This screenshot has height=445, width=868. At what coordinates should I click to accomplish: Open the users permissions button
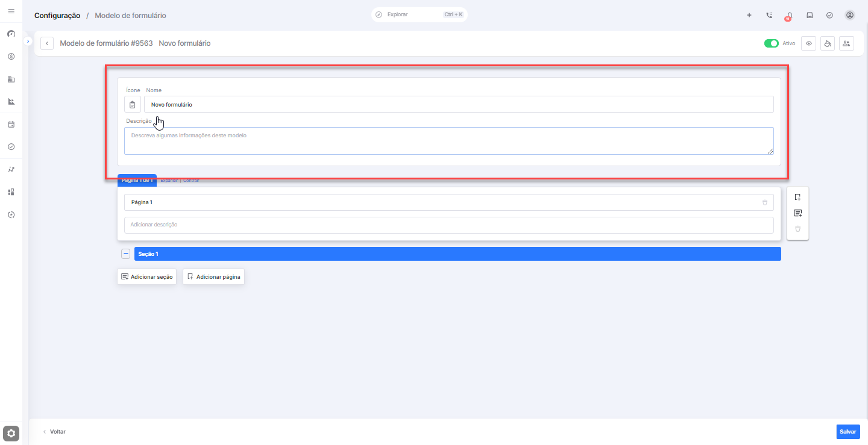pyautogui.click(x=846, y=43)
